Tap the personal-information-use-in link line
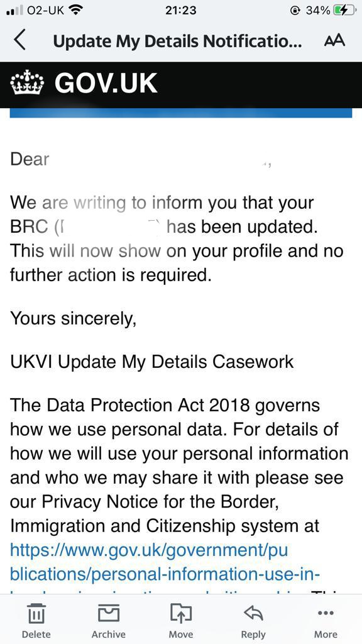 click(165, 574)
